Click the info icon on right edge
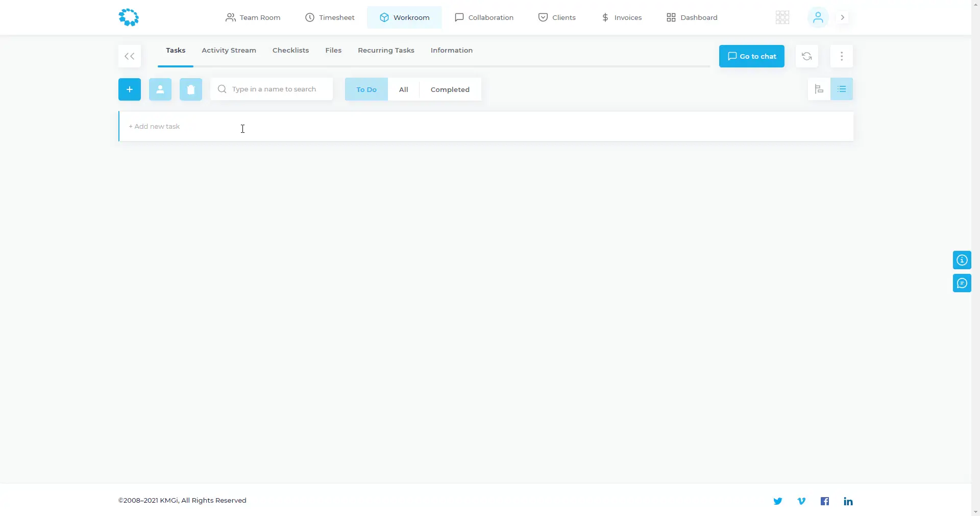 962,261
